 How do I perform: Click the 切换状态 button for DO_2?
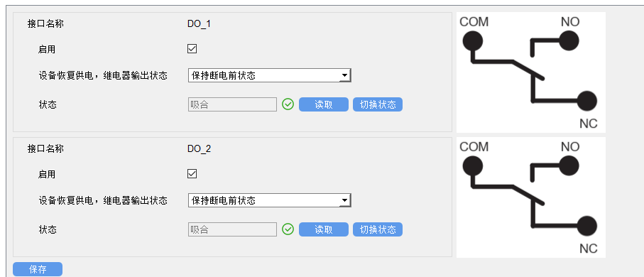(378, 229)
